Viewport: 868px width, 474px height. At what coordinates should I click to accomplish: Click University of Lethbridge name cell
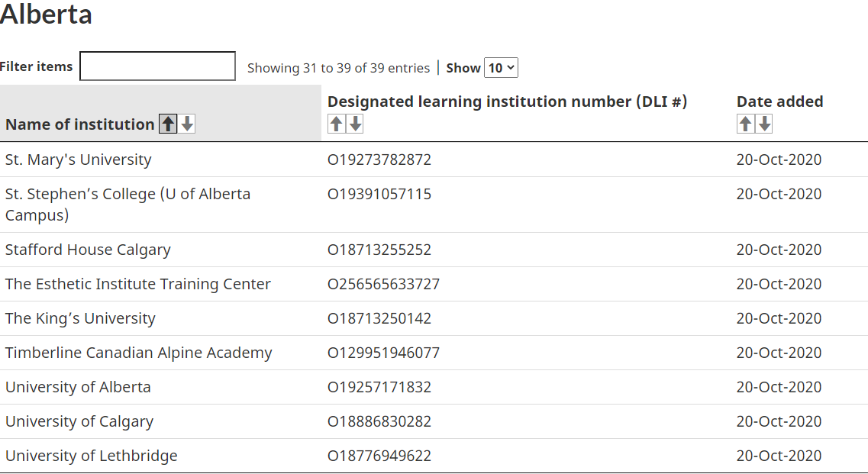tap(92, 456)
